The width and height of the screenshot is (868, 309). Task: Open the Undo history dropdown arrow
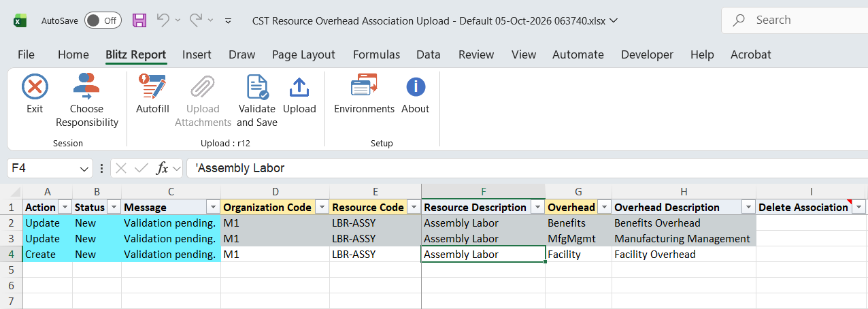click(x=178, y=20)
